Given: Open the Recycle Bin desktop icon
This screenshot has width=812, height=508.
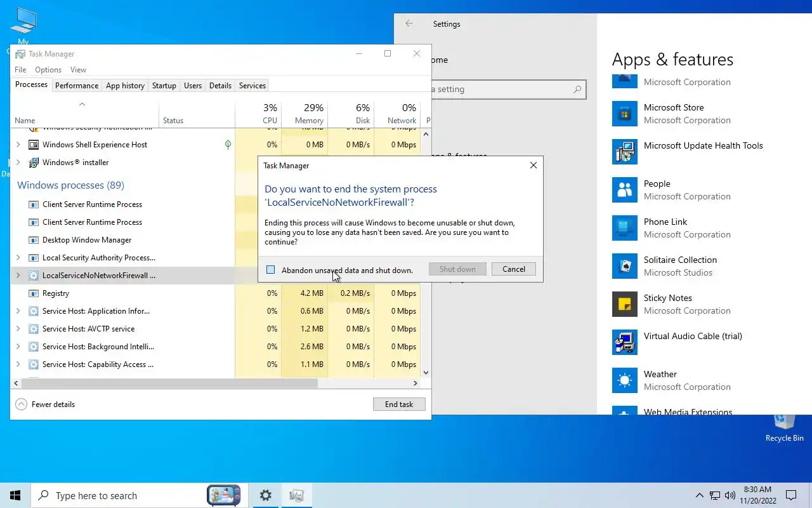Looking at the screenshot, I should (x=785, y=427).
